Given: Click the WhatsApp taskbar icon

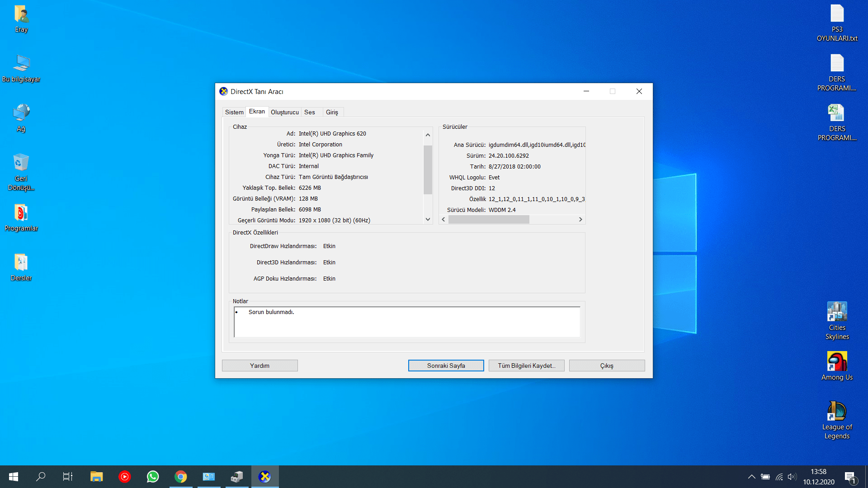Looking at the screenshot, I should click(x=153, y=477).
